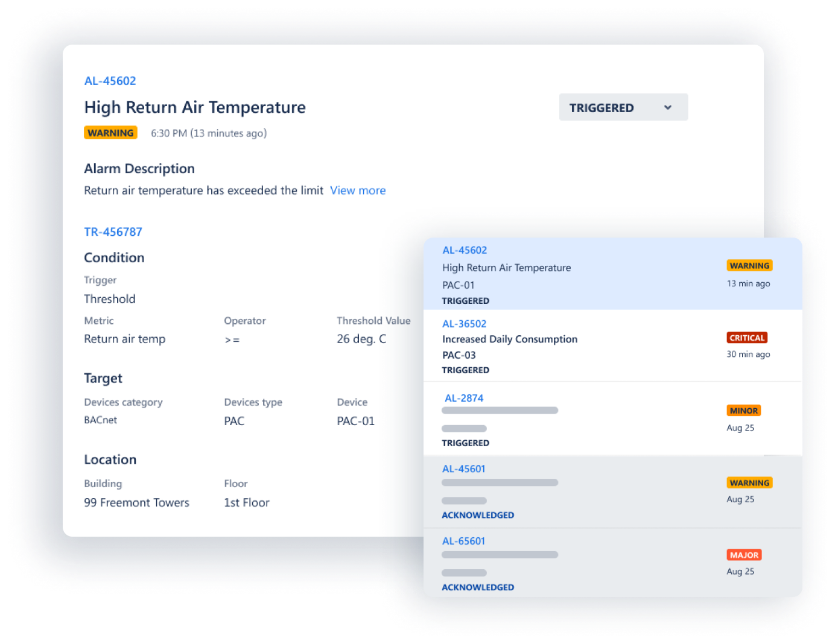
Task: Select the Increased Daily Consumption alarm row
Action: 612,346
